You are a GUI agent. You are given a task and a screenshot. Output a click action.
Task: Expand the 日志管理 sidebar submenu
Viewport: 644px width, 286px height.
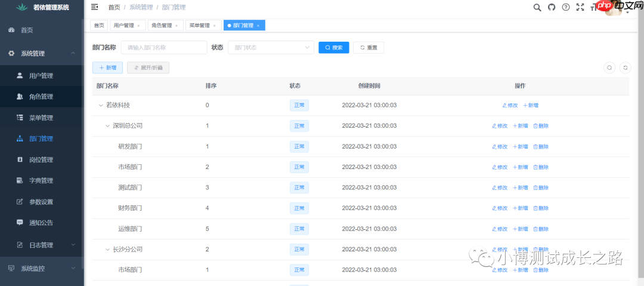click(x=73, y=245)
